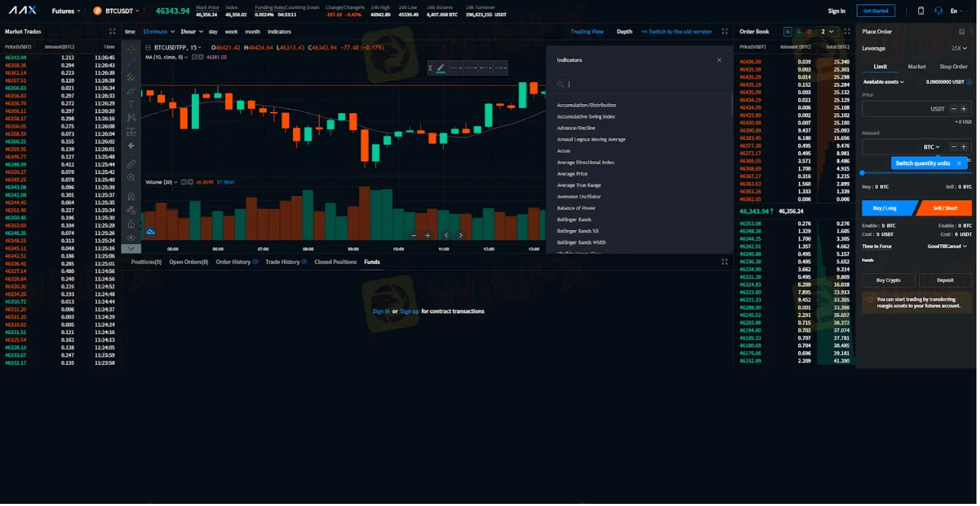Click the back arrow icon in chart toolbar

131,146
